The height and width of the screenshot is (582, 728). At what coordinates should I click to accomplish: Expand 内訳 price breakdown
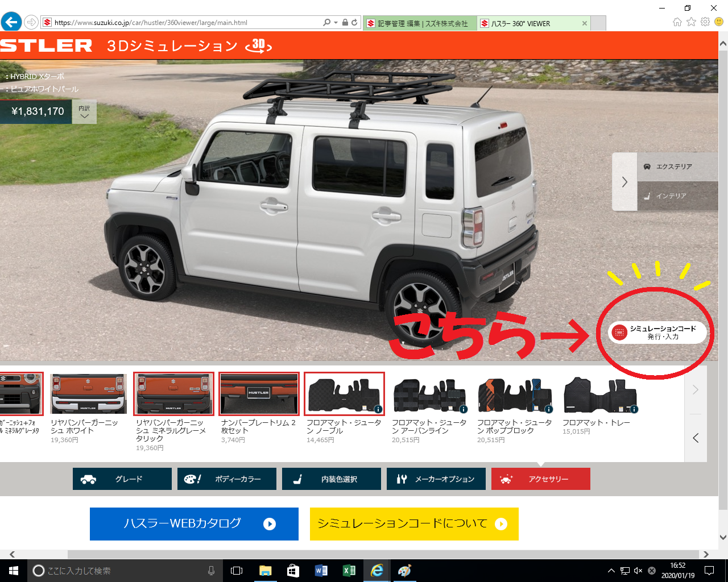pyautogui.click(x=84, y=112)
